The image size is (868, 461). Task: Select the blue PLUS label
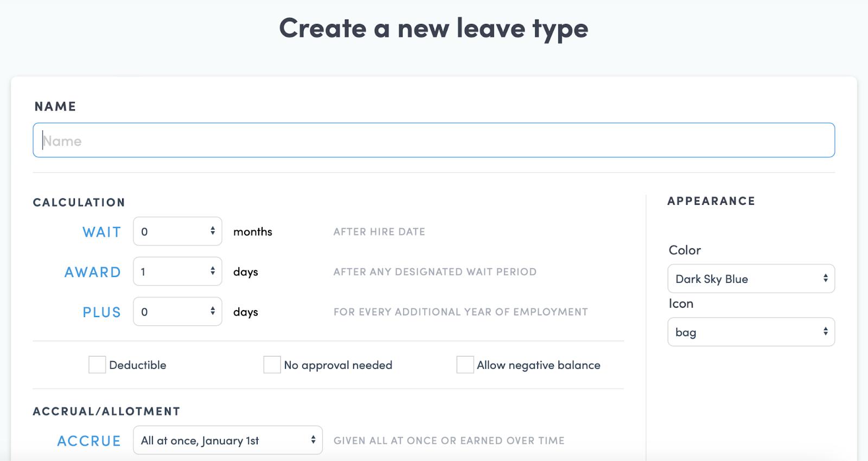pos(101,312)
